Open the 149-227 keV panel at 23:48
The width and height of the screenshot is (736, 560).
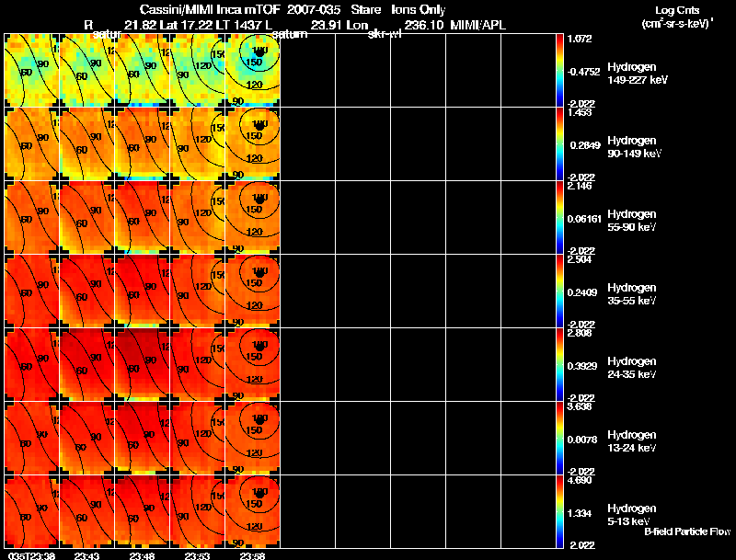point(143,70)
